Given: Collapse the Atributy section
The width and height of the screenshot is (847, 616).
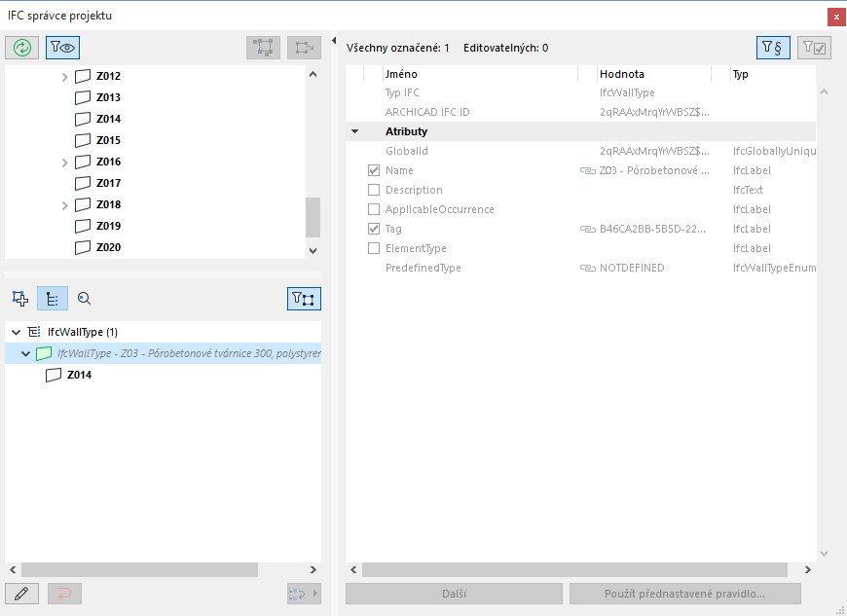Looking at the screenshot, I should (354, 130).
